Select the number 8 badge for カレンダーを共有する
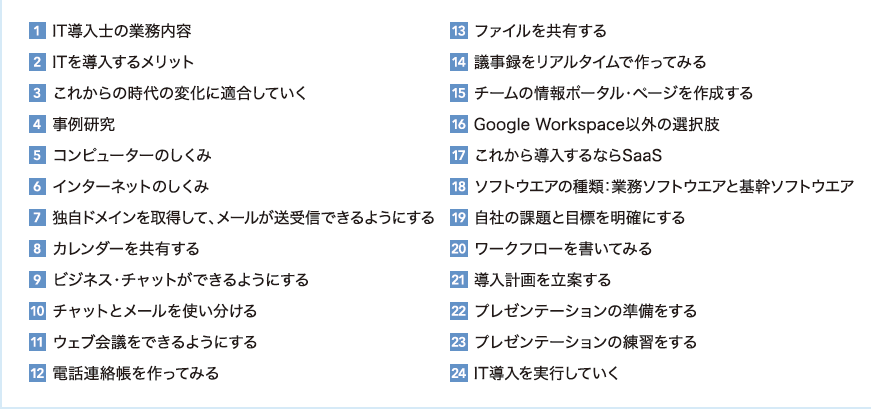The image size is (871, 409). click(37, 248)
